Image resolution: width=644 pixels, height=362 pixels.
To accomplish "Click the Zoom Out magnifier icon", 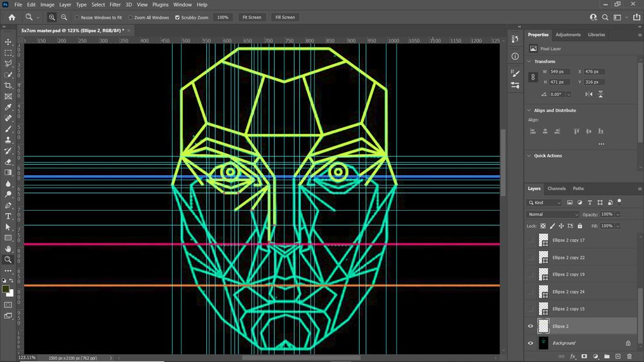I will click(x=64, y=17).
